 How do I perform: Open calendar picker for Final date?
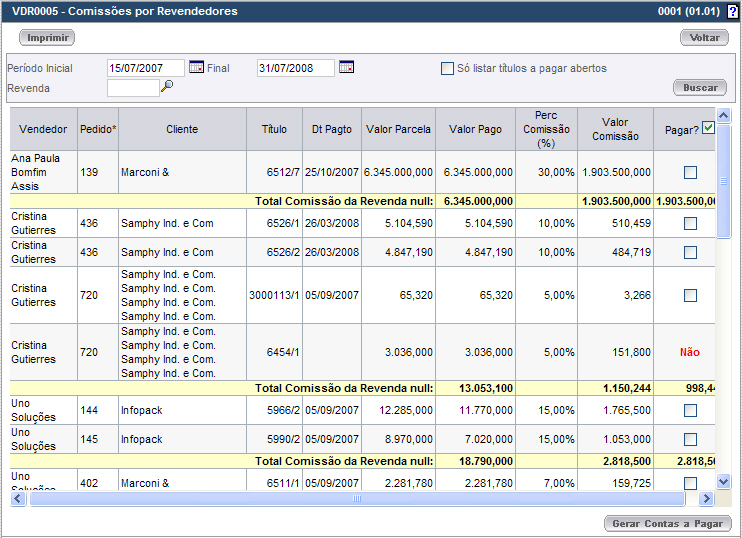pos(346,67)
